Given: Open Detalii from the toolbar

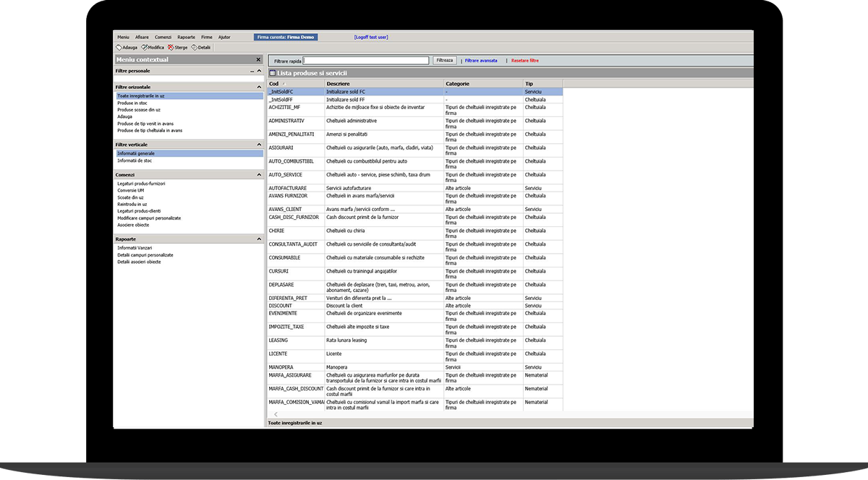Looking at the screenshot, I should pyautogui.click(x=195, y=48).
